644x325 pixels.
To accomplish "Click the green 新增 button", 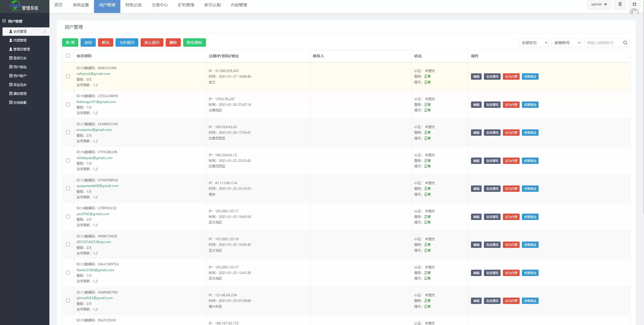I will pos(70,43).
